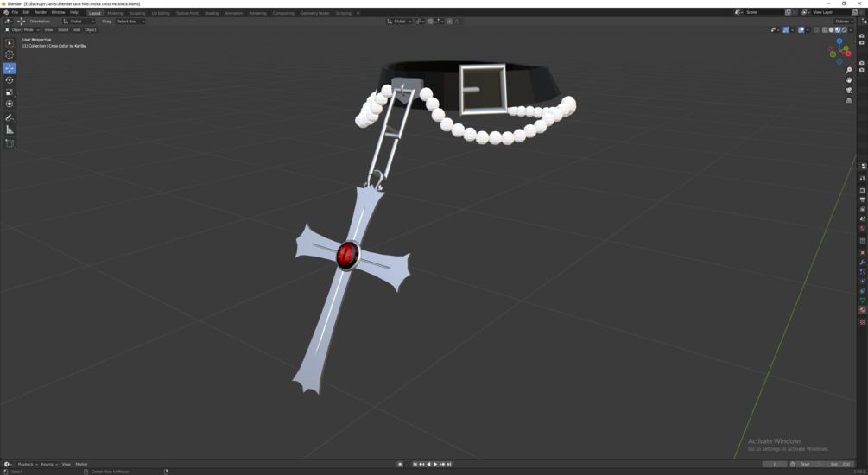Click the View Layer name field
Viewport: 868px width, 475px height.
830,12
